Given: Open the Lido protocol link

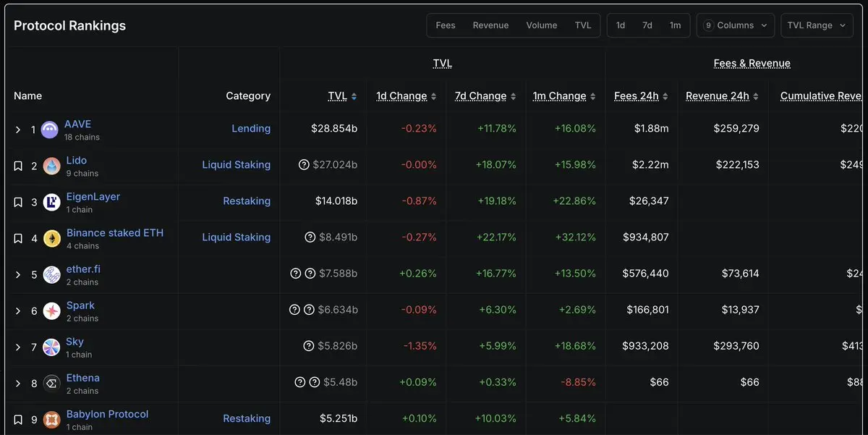Looking at the screenshot, I should coord(77,161).
